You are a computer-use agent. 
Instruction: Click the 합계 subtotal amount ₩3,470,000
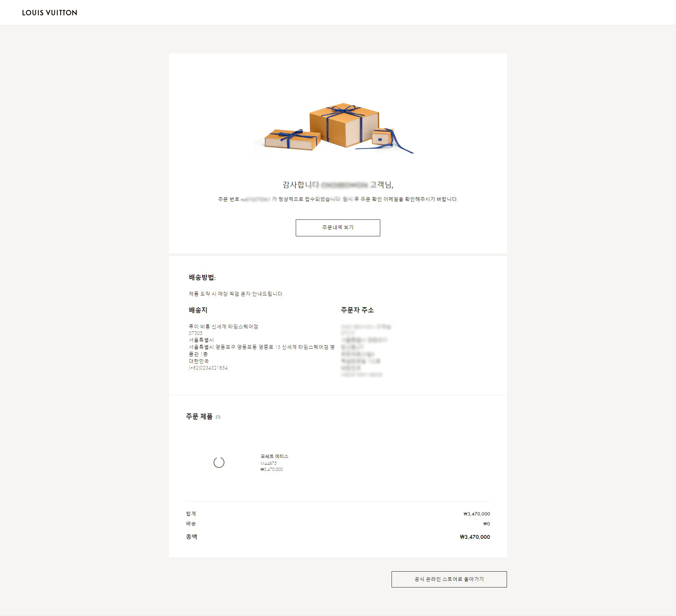(476, 514)
